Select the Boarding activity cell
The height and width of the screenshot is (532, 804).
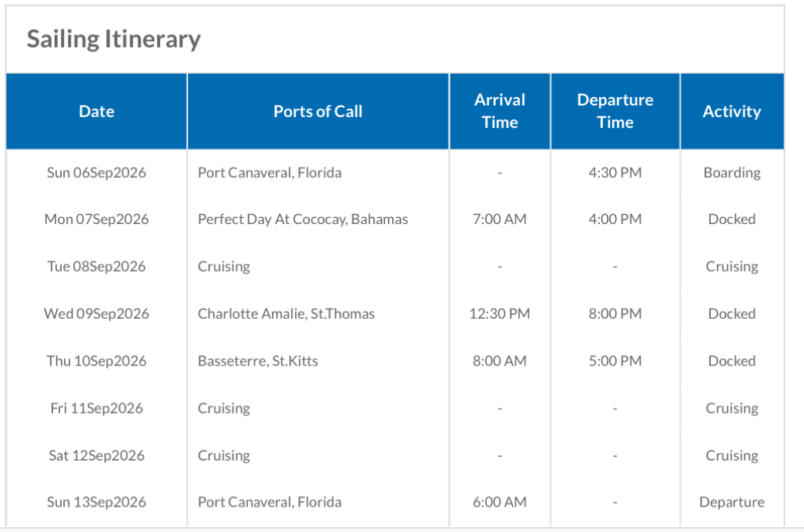click(x=732, y=172)
